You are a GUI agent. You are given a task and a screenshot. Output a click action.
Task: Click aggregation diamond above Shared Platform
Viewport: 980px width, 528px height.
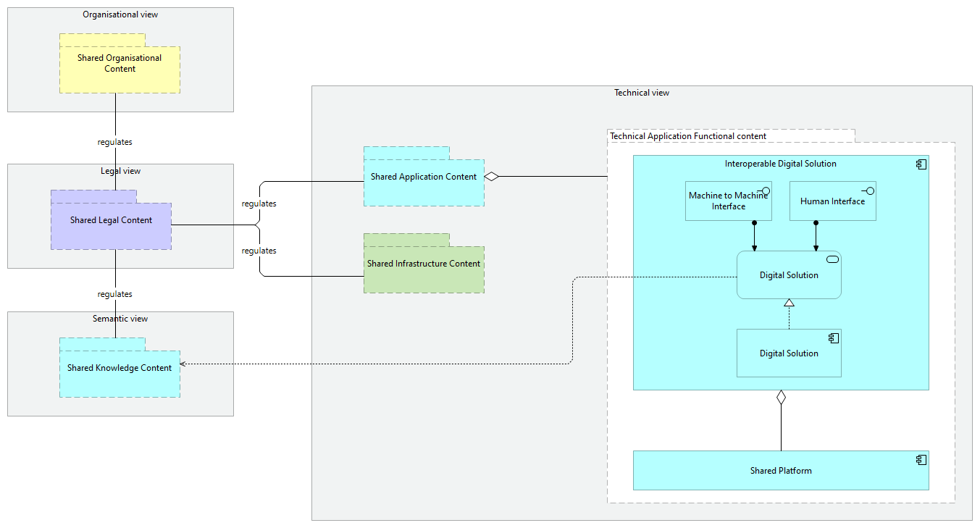[x=781, y=397]
